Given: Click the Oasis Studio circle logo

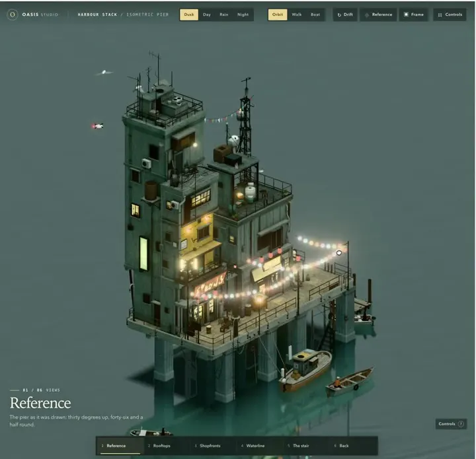Looking at the screenshot, I should (12, 15).
